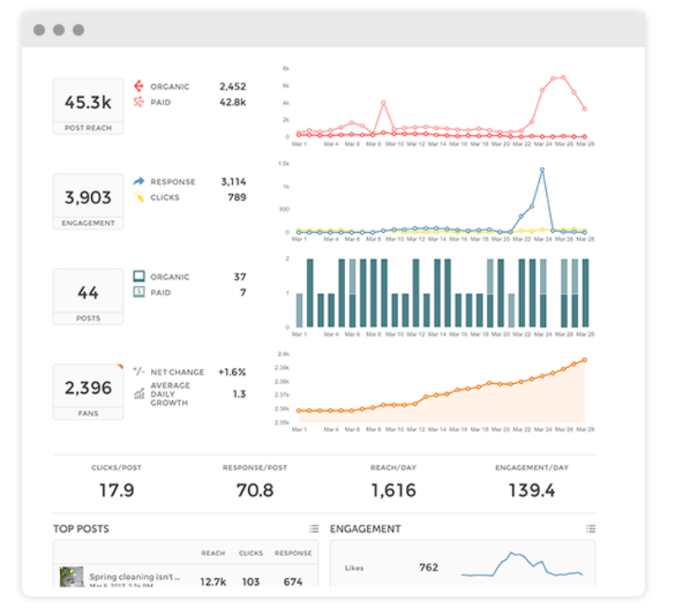Open the Top Posts list menu icon
This screenshot has width=675, height=616.
[314, 528]
